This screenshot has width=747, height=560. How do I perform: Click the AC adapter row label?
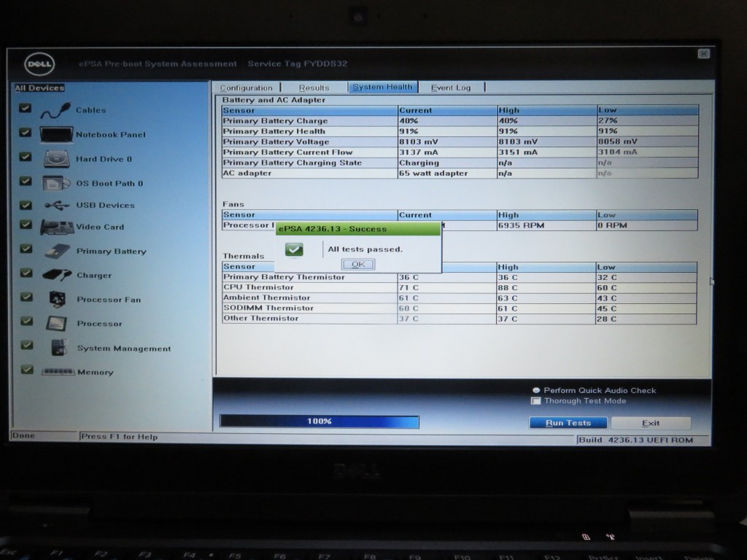click(x=247, y=174)
